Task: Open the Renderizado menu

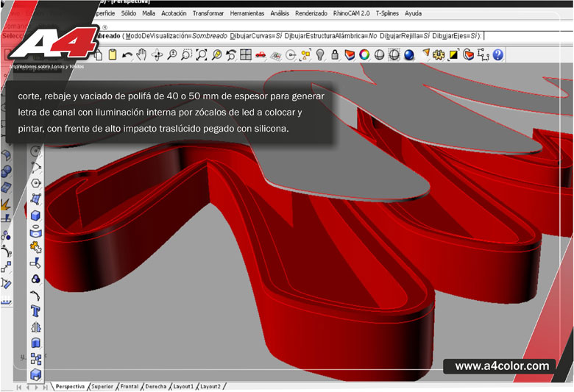Action: pos(311,13)
